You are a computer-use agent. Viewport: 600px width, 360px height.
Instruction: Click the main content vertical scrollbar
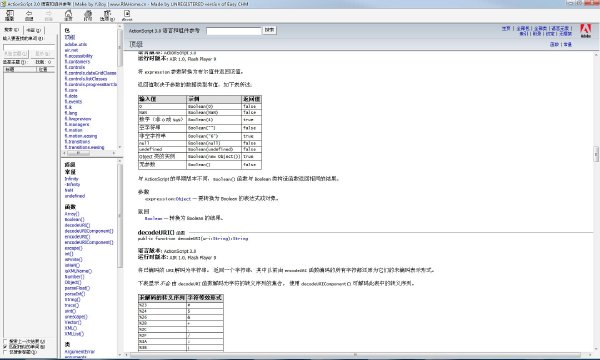[x=596, y=202]
